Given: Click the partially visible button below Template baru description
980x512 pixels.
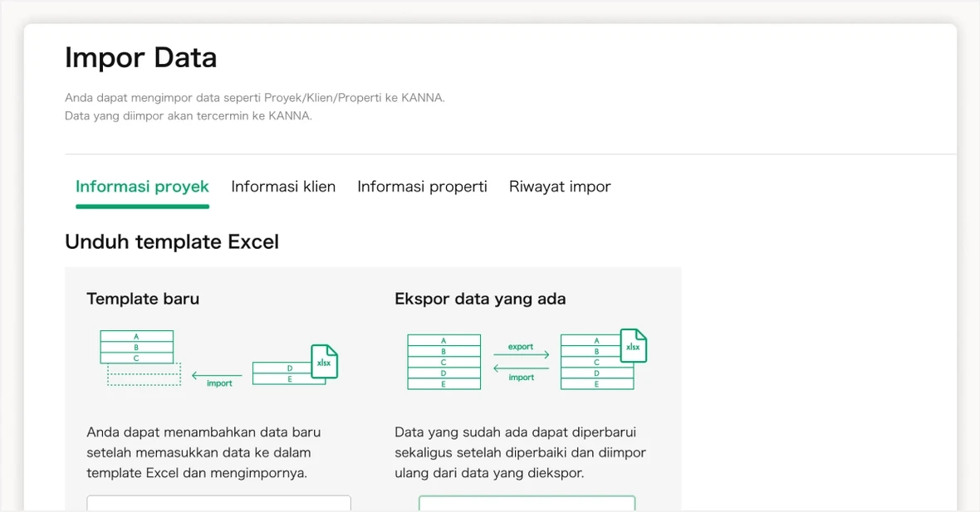Looking at the screenshot, I should click(x=218, y=503).
